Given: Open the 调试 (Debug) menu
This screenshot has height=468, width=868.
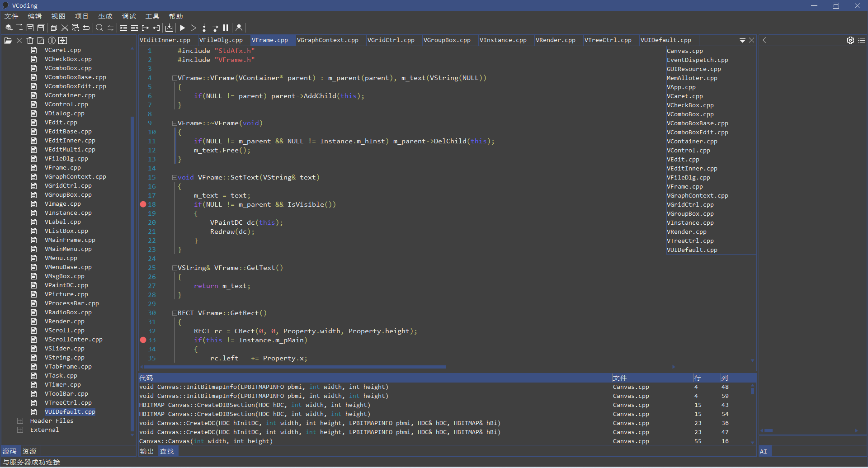Looking at the screenshot, I should [x=129, y=16].
